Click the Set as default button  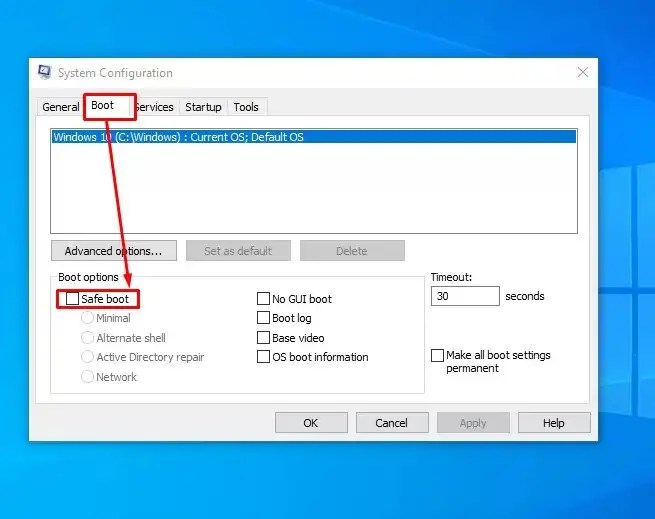pos(238,251)
